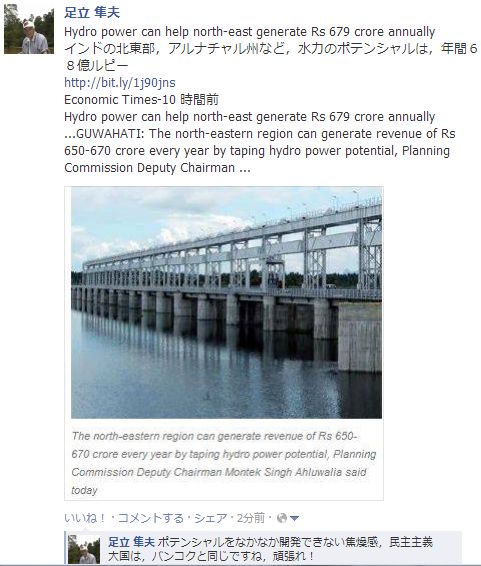Click the GUWAHATI article excerpt paragraph
Image resolution: width=481 pixels, height=566 pixels.
coord(260,151)
